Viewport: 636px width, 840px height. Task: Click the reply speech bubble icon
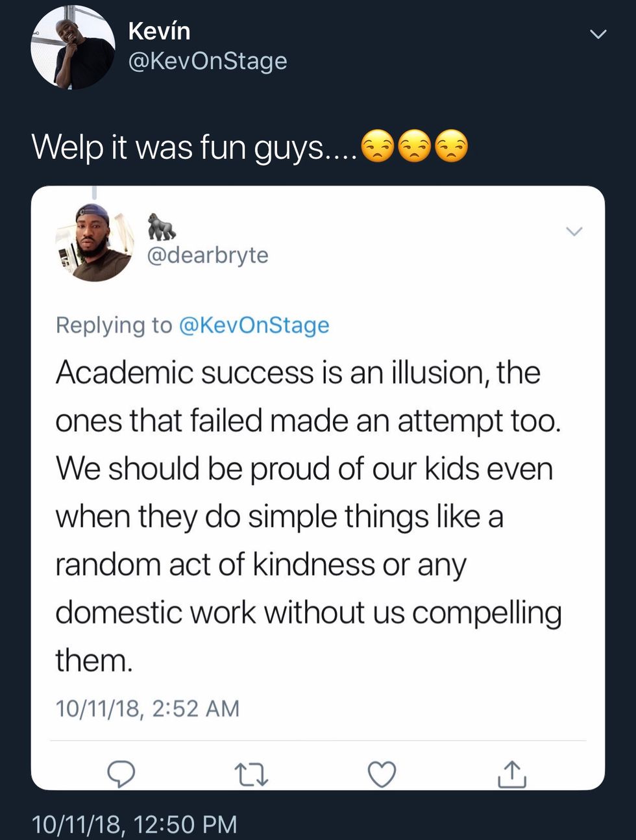(x=121, y=773)
